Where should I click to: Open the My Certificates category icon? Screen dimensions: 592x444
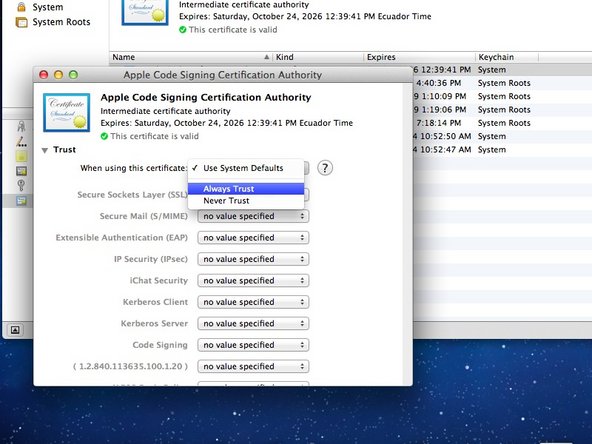click(x=22, y=171)
